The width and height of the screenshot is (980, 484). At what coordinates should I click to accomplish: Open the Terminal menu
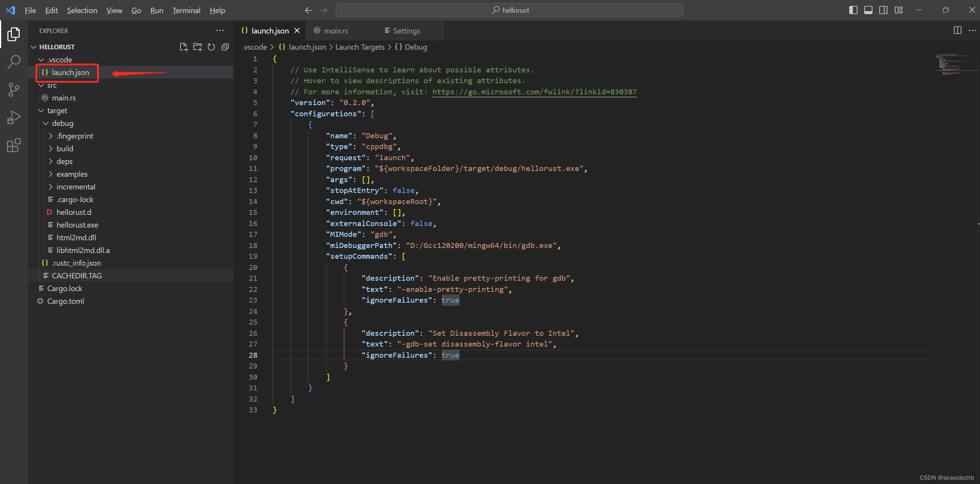(186, 10)
